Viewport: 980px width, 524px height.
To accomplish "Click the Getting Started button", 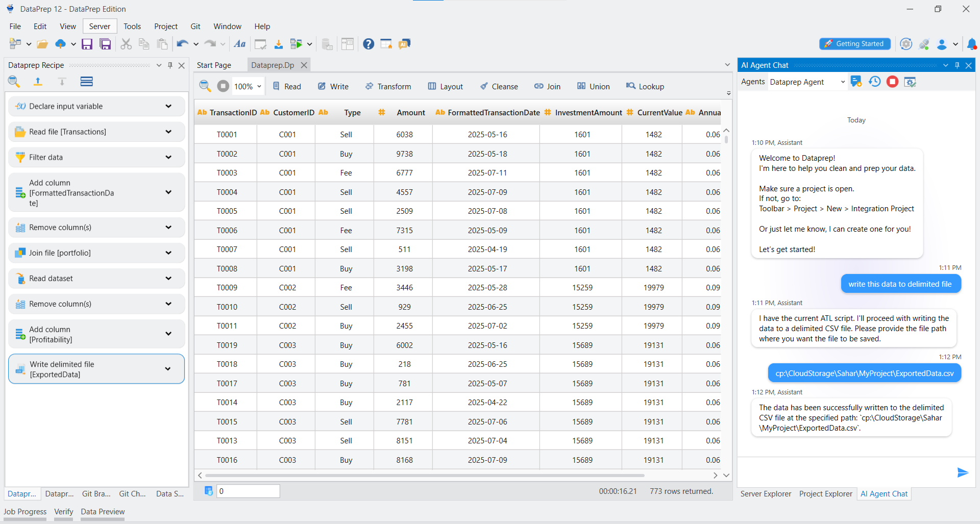I will pyautogui.click(x=854, y=44).
